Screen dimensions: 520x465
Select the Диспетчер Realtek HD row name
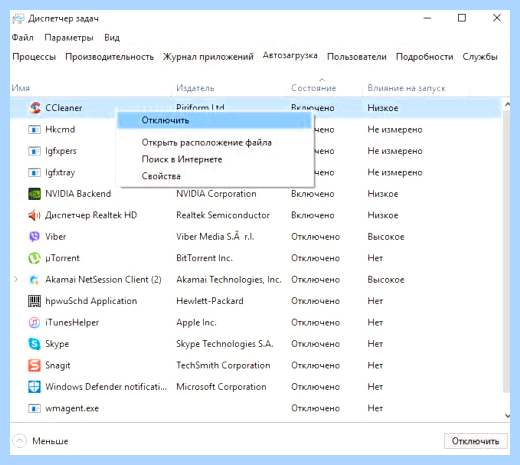click(x=91, y=215)
